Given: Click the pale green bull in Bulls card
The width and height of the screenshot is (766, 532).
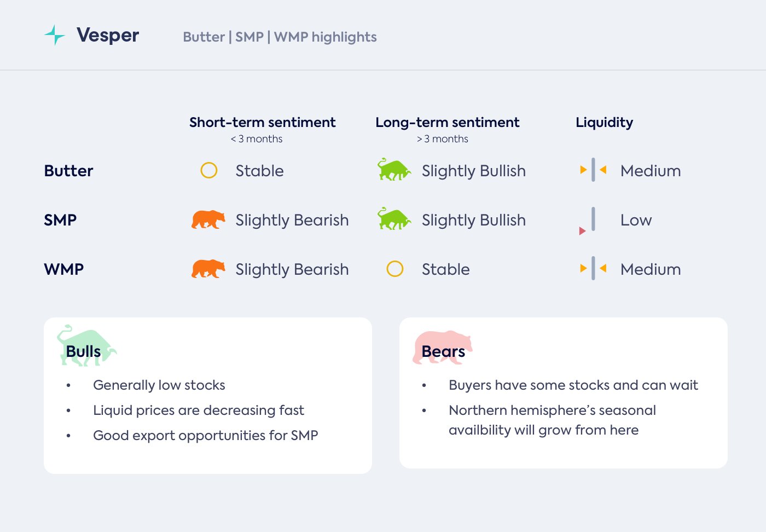Looking at the screenshot, I should tap(86, 345).
